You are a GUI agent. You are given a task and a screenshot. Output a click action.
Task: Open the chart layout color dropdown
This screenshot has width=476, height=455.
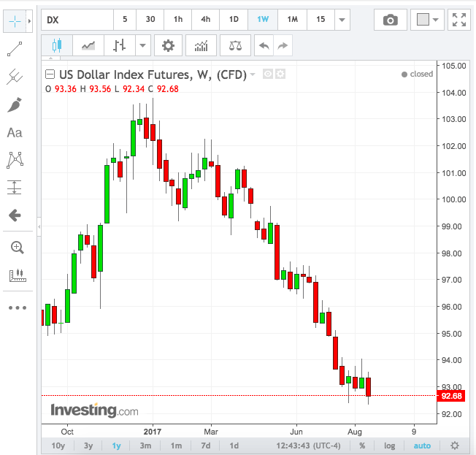[x=427, y=20]
